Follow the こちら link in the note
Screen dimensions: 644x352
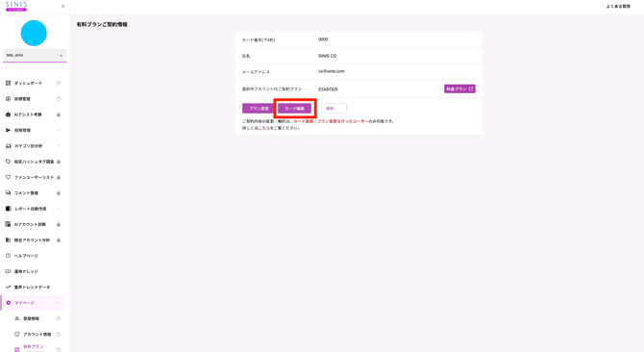click(264, 128)
